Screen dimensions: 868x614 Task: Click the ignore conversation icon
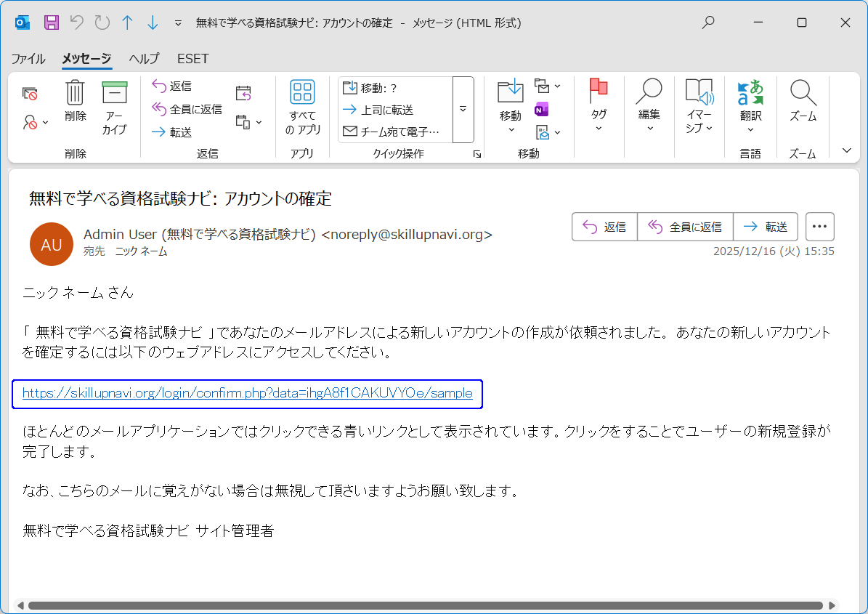tap(30, 94)
